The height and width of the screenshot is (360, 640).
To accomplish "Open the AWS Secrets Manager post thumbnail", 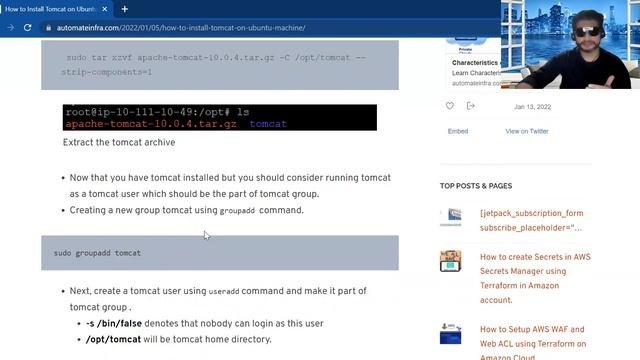I will tap(451, 261).
